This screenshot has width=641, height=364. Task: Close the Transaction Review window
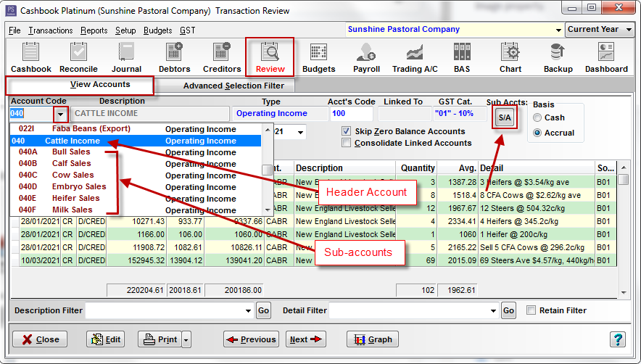(x=40, y=339)
